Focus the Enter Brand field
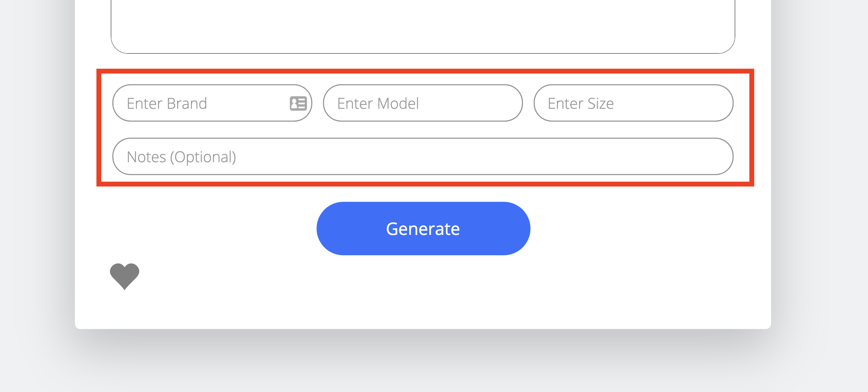The height and width of the screenshot is (392, 868). pyautogui.click(x=212, y=103)
